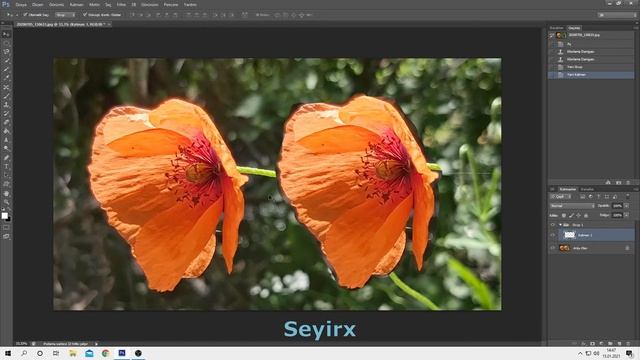The height and width of the screenshot is (360, 640).
Task: Open Windows Start menu
Action: pos(8,353)
